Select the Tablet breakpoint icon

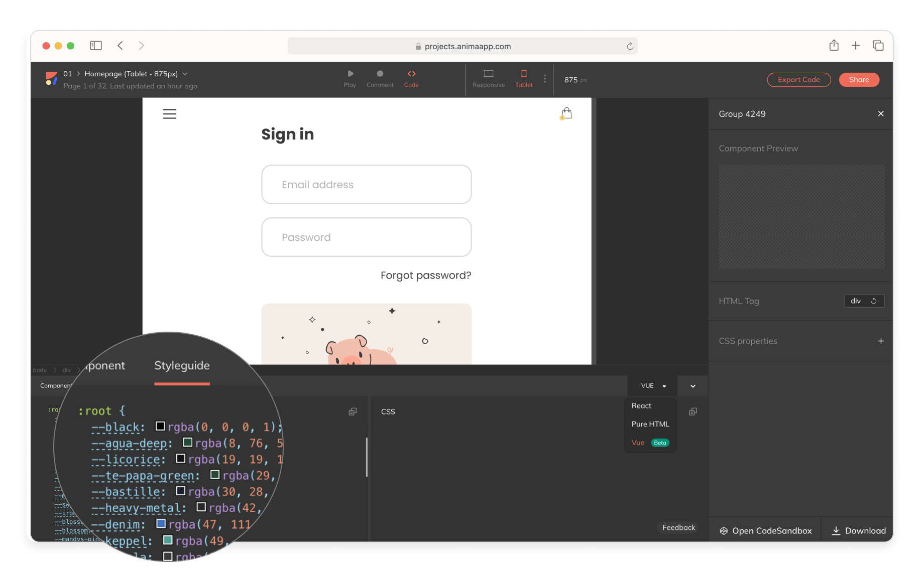click(524, 74)
